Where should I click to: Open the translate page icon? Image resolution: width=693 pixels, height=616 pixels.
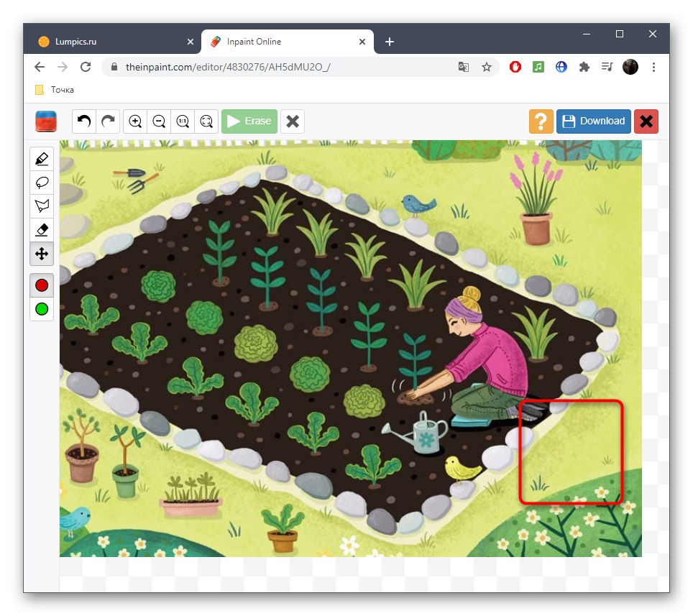tap(464, 67)
